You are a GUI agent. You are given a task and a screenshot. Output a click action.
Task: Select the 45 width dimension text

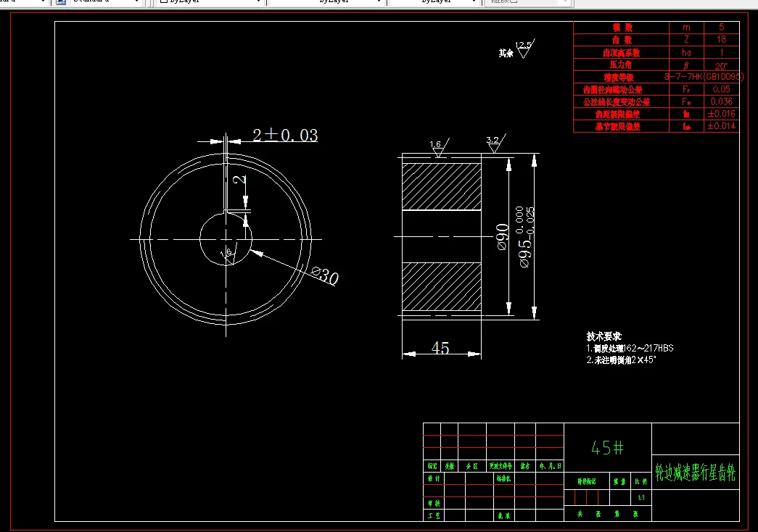click(440, 348)
